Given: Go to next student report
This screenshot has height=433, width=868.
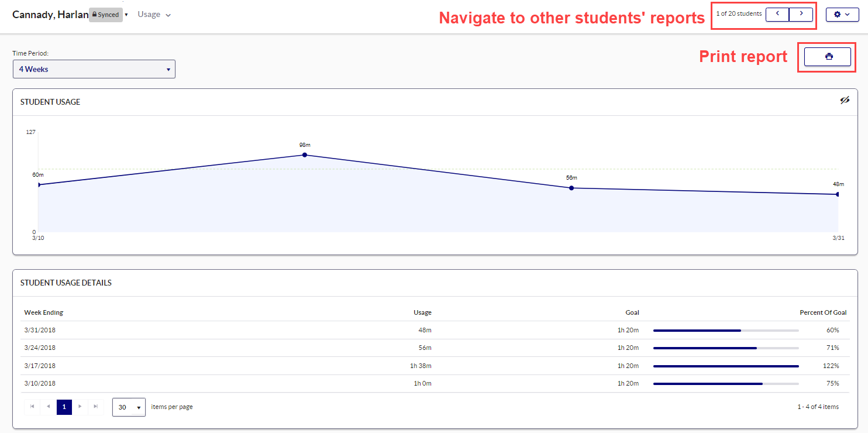Looking at the screenshot, I should click(801, 13).
